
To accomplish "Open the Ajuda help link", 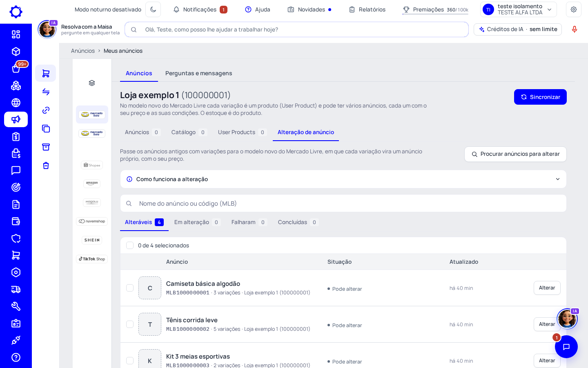I will pos(258,9).
